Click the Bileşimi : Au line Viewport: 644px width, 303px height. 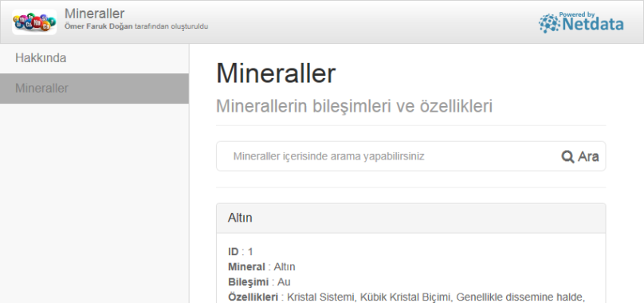pos(259,282)
